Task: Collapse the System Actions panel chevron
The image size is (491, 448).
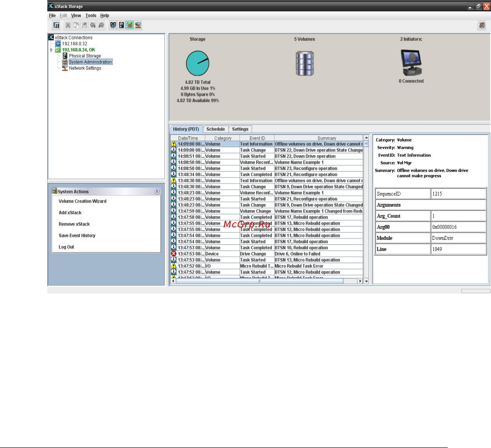Action: pyautogui.click(x=157, y=192)
